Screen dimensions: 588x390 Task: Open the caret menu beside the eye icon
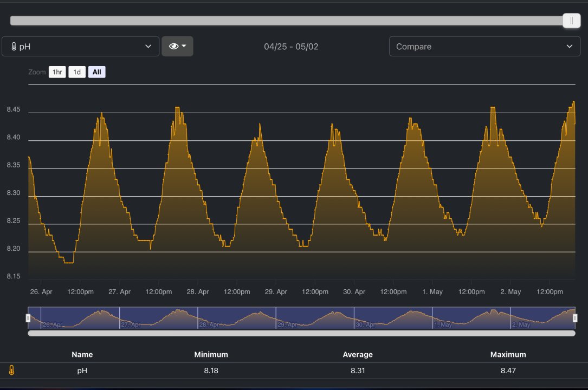pyautogui.click(x=184, y=47)
